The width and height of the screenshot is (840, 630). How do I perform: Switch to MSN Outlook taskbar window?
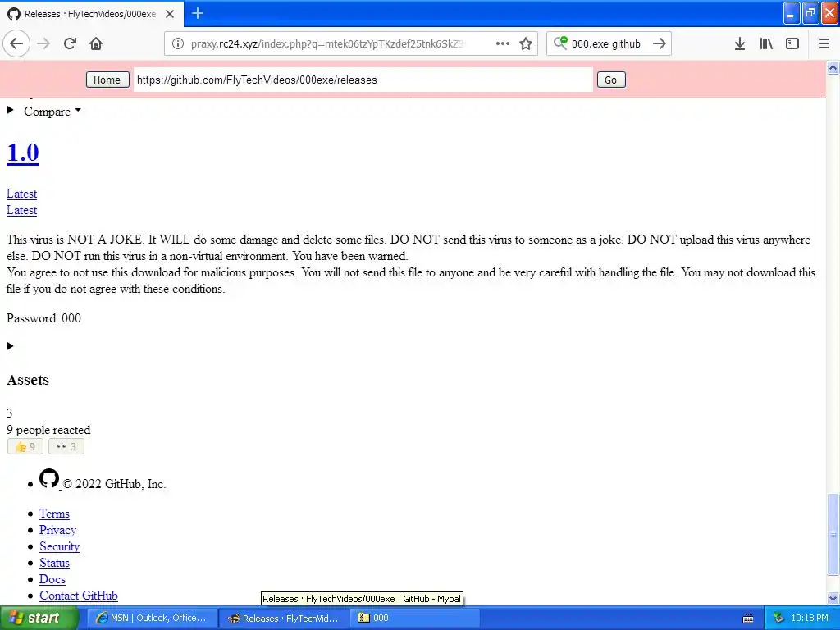[152, 619]
